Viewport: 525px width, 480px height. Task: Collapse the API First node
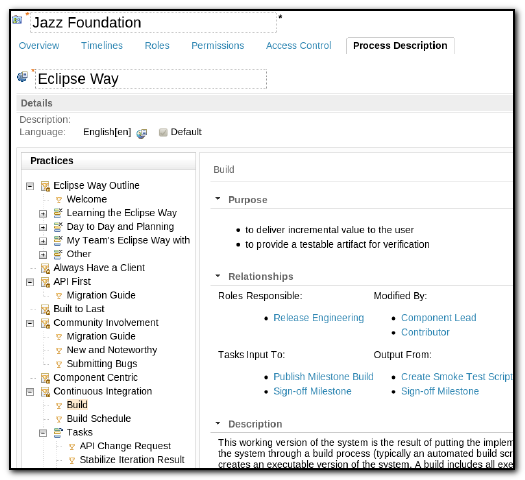tap(30, 282)
